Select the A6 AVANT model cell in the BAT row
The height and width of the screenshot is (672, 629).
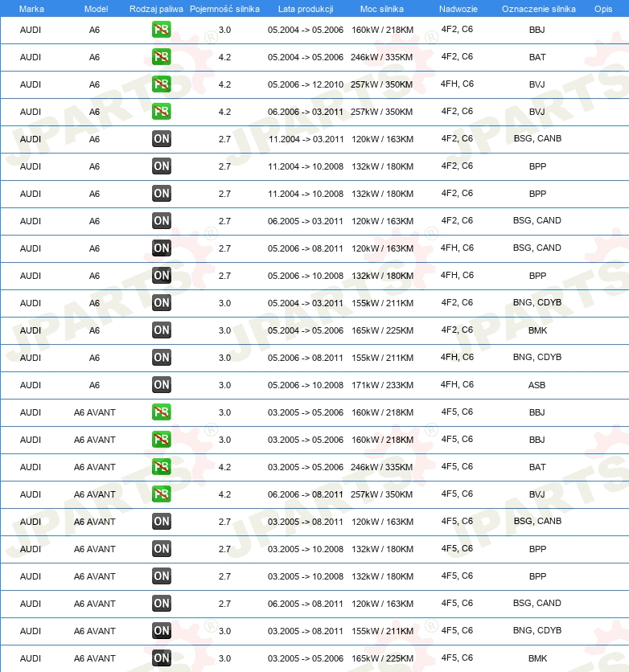coord(94,467)
